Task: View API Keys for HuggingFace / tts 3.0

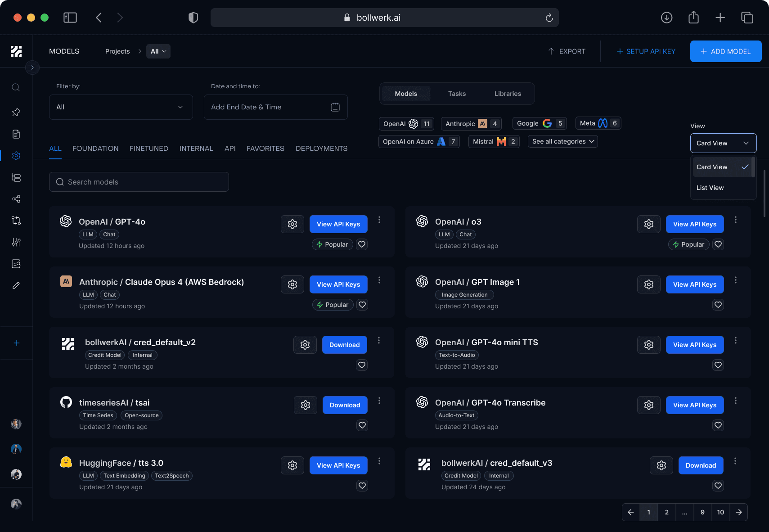Action: click(338, 465)
